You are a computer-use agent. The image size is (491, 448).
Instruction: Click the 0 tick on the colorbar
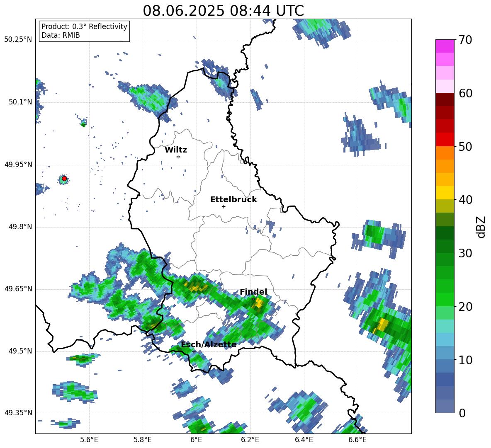pyautogui.click(x=462, y=413)
